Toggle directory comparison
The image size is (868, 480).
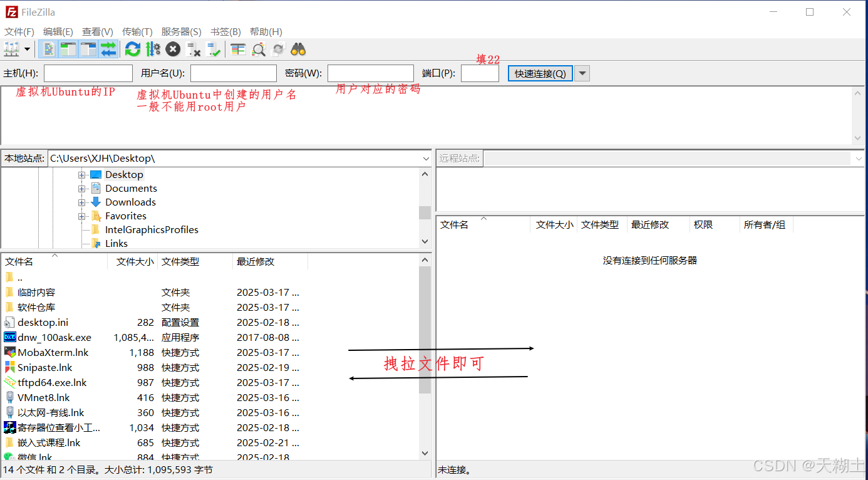point(259,49)
